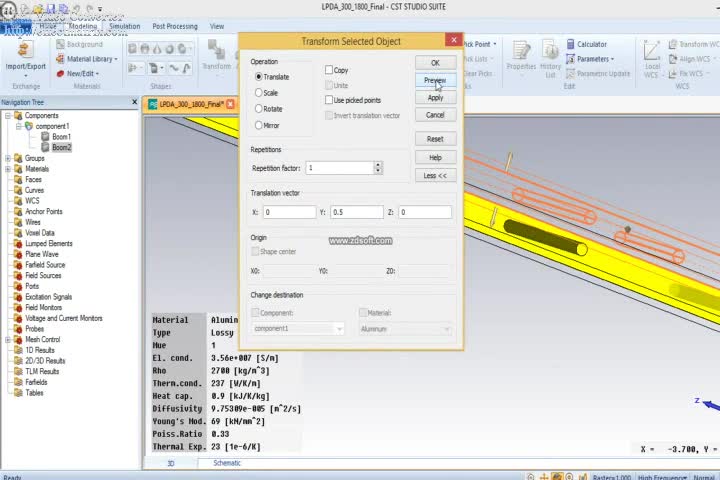Open the Properties icon in Edit group
The height and width of the screenshot is (480, 720).
click(521, 50)
